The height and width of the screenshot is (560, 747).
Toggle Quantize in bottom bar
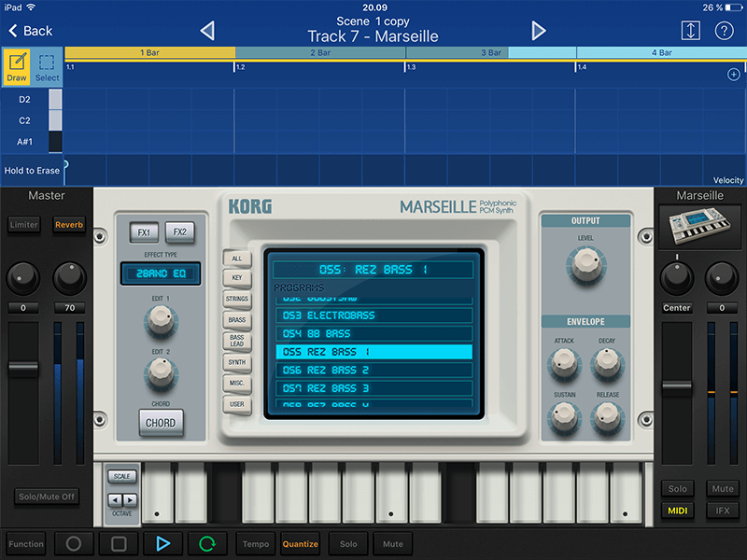(x=300, y=544)
